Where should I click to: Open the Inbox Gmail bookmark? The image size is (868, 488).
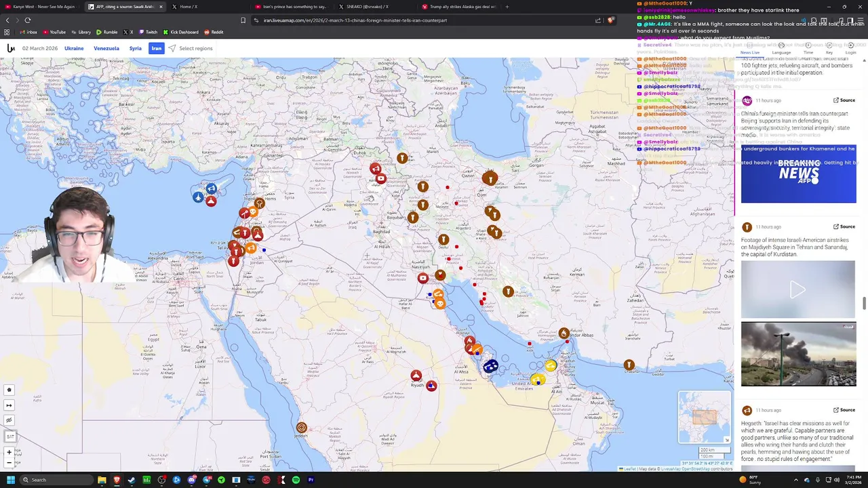[x=28, y=32]
